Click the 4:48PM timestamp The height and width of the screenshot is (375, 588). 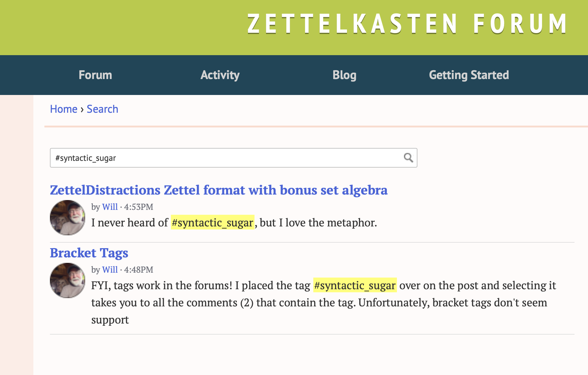click(138, 270)
